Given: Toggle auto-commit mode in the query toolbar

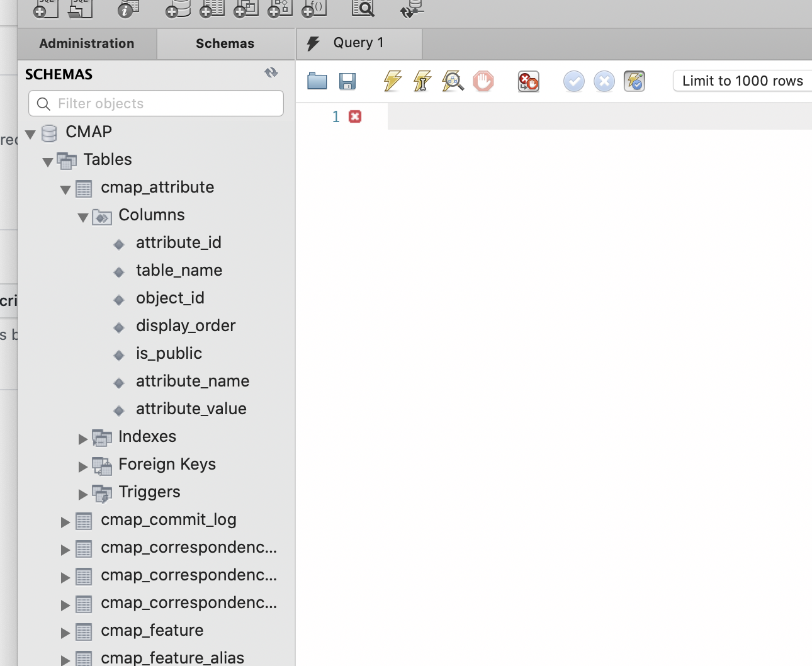Looking at the screenshot, I should pos(634,81).
